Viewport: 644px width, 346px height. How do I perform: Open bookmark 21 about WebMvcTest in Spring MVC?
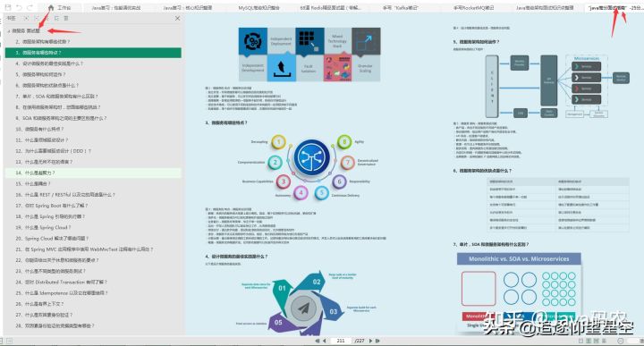click(84, 249)
